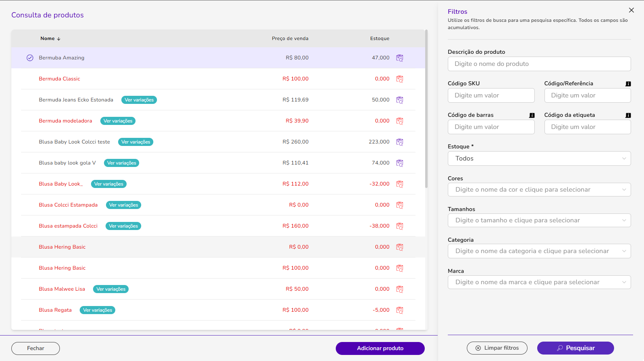
Task: Open the Estoque Todos dropdown
Action: pyautogui.click(x=539, y=158)
